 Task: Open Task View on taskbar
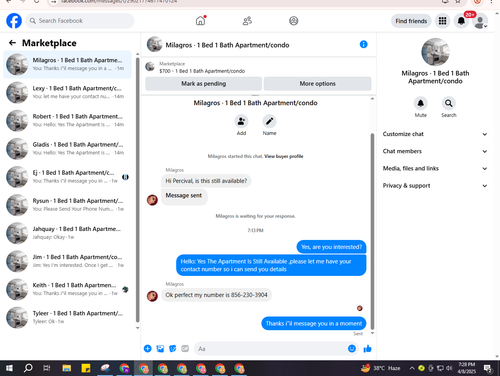coord(47,368)
